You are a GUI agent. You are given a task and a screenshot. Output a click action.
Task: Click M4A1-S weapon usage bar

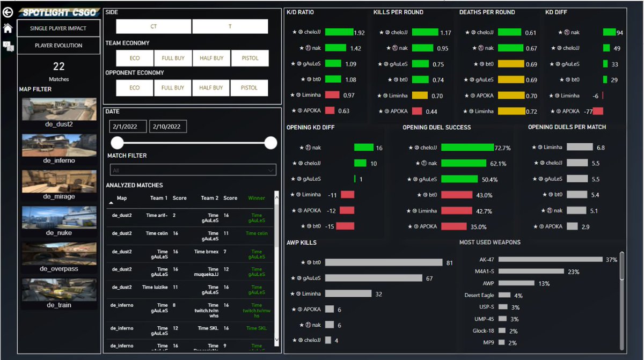(532, 271)
